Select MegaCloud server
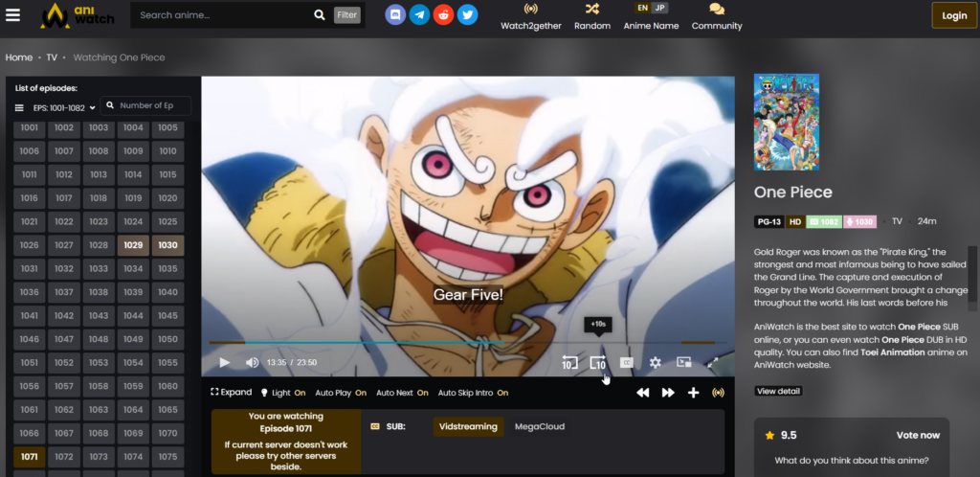 [540, 427]
